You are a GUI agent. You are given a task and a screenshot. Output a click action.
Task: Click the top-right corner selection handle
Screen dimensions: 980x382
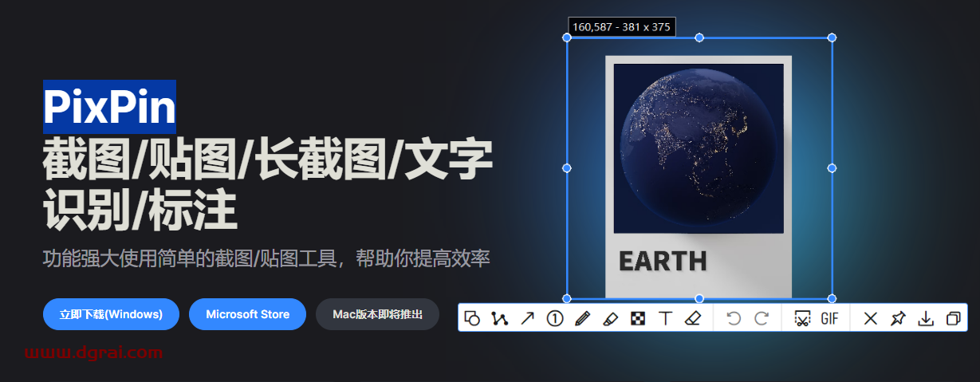tap(832, 37)
